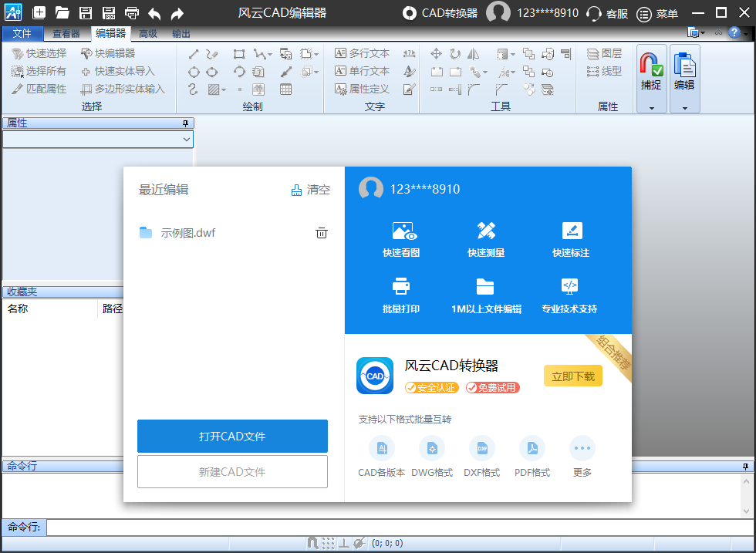Select the Rotate tool in Tools group
This screenshot has height=553, width=756.
454,54
